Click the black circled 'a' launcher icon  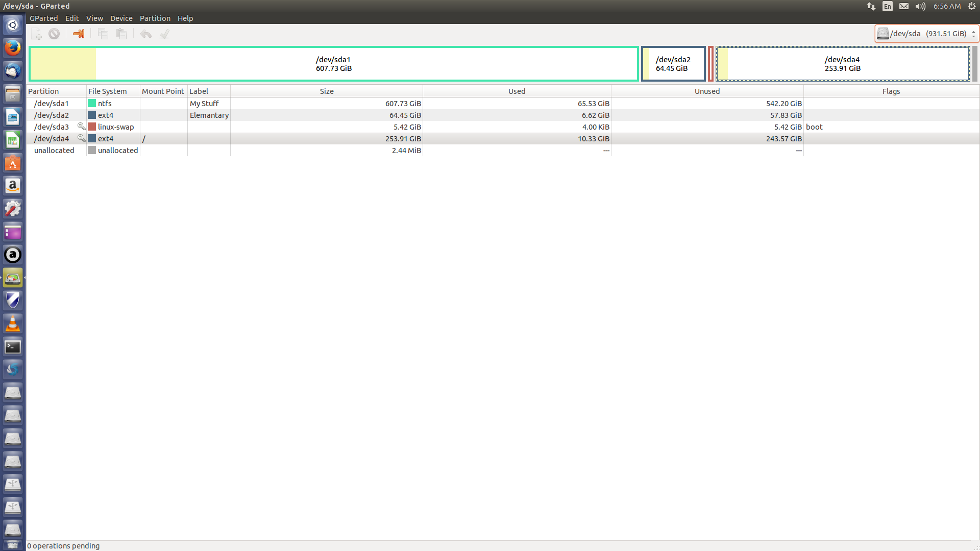pyautogui.click(x=13, y=255)
